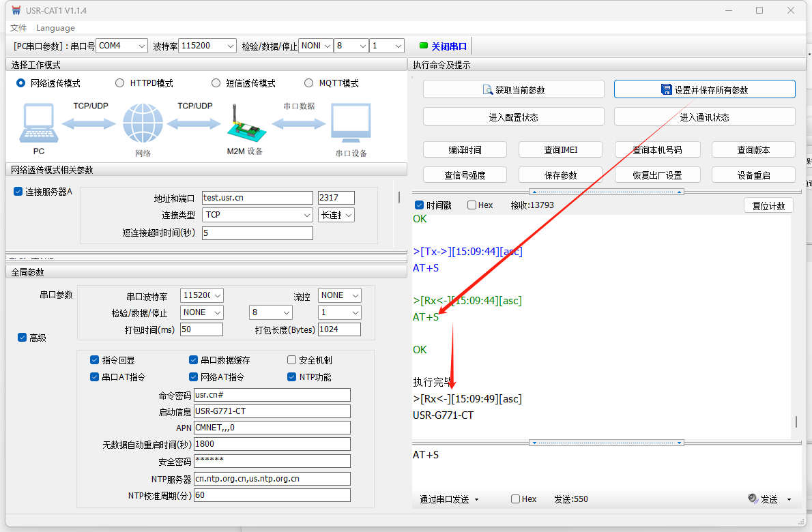Viewport: 812px width, 532px height.
Task: Click the send gear icon
Action: 753,499
